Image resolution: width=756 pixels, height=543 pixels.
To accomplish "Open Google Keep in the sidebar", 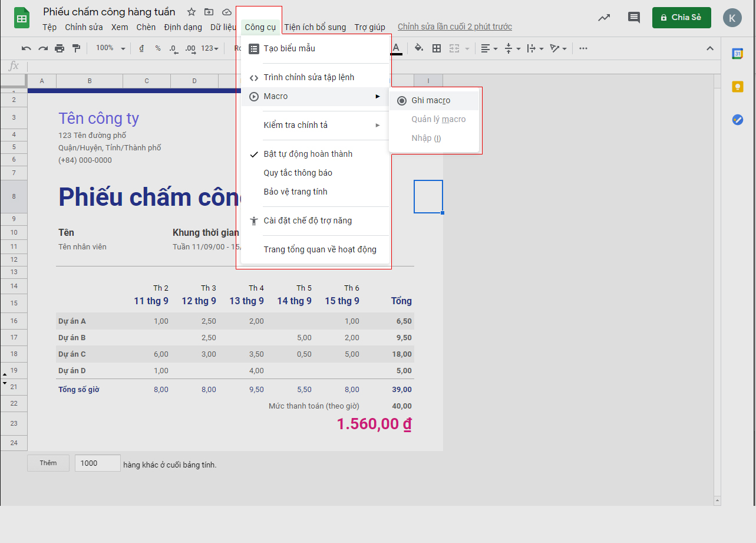I will (738, 87).
